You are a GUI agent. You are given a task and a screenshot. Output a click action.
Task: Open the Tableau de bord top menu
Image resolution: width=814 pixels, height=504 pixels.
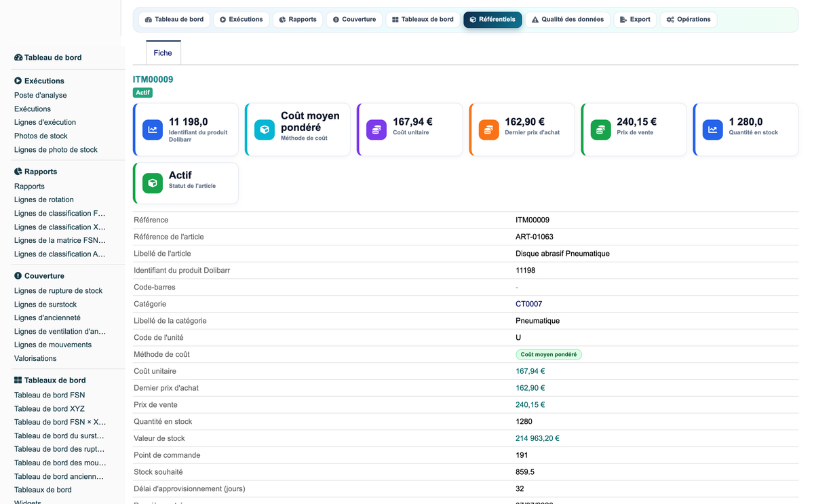174,20
